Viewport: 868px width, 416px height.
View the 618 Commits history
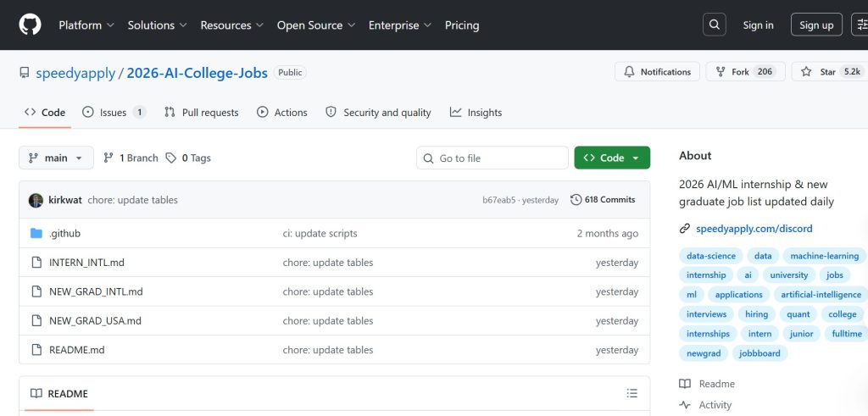point(603,200)
